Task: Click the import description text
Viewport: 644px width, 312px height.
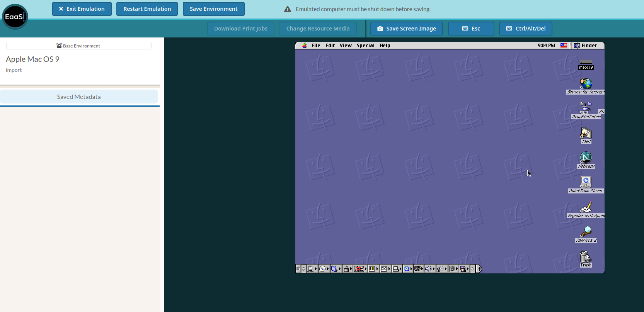Action: [14, 70]
